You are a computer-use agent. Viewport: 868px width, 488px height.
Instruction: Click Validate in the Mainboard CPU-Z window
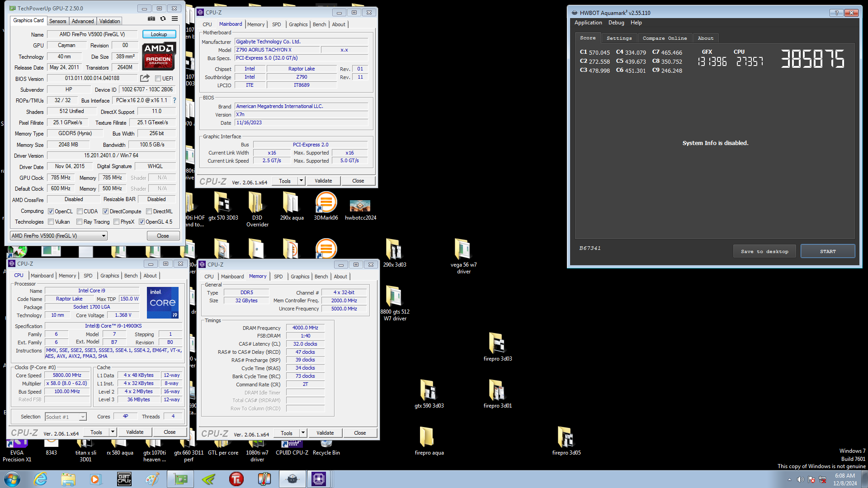point(323,181)
